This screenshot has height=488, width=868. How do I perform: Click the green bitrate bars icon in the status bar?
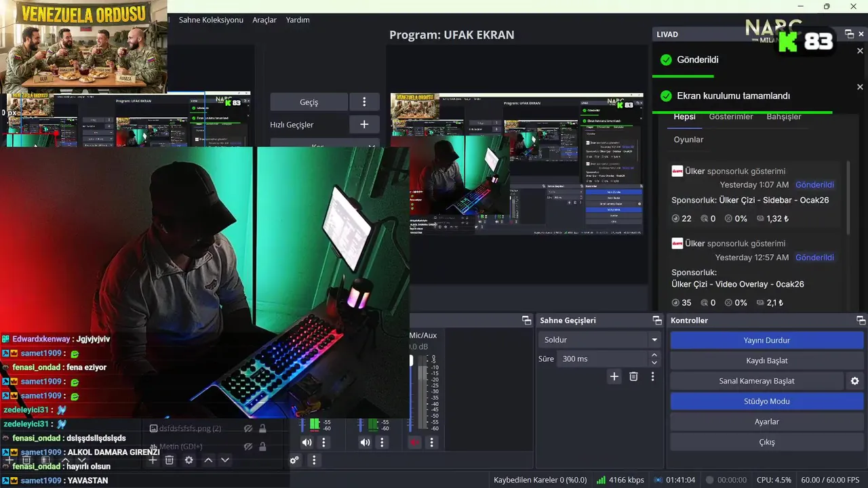601,480
